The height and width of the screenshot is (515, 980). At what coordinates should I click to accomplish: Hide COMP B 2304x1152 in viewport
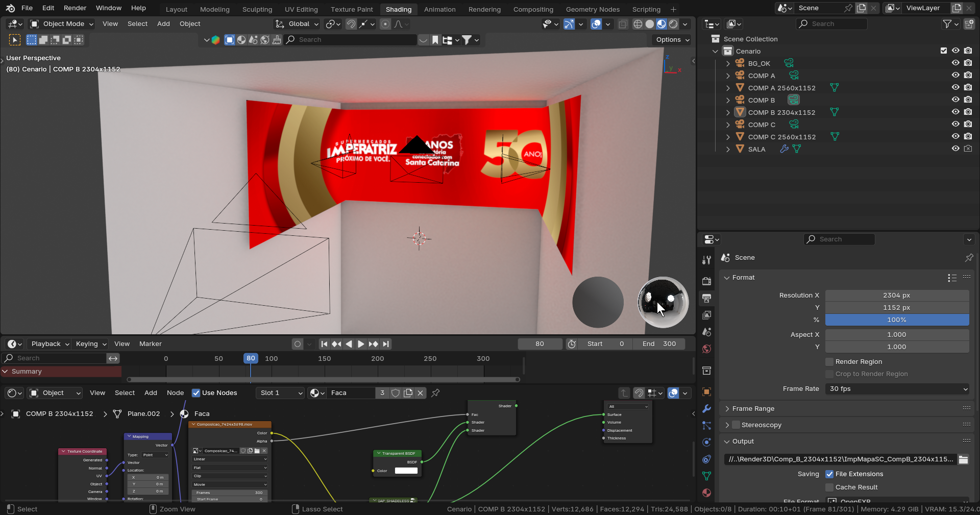pyautogui.click(x=955, y=112)
